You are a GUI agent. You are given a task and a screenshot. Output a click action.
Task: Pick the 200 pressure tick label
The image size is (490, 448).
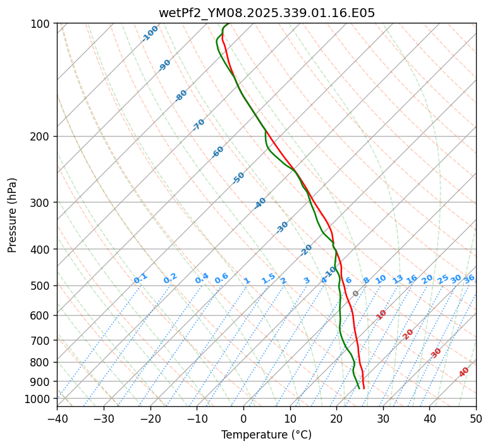click(42, 137)
